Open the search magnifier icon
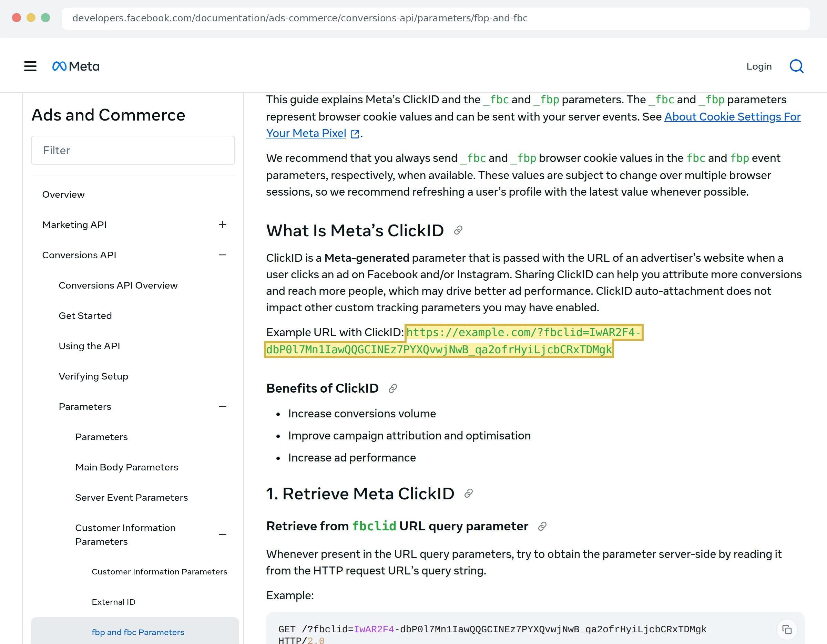This screenshot has width=827, height=644. click(x=796, y=66)
